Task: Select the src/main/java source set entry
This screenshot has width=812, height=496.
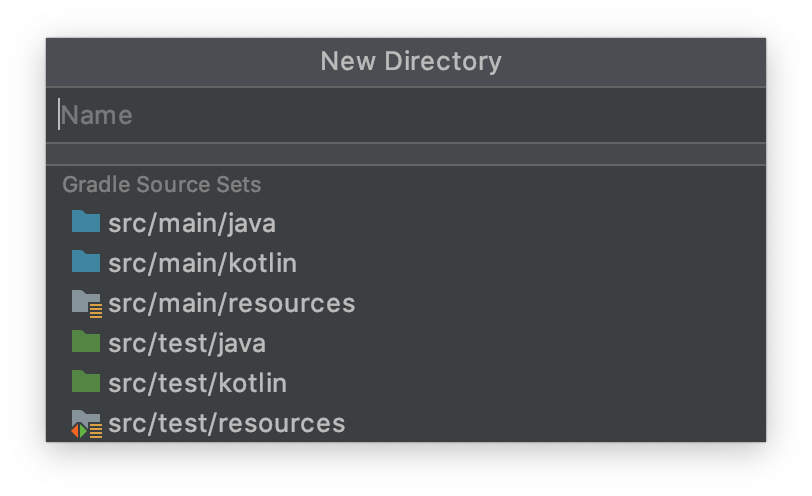Action: click(191, 223)
